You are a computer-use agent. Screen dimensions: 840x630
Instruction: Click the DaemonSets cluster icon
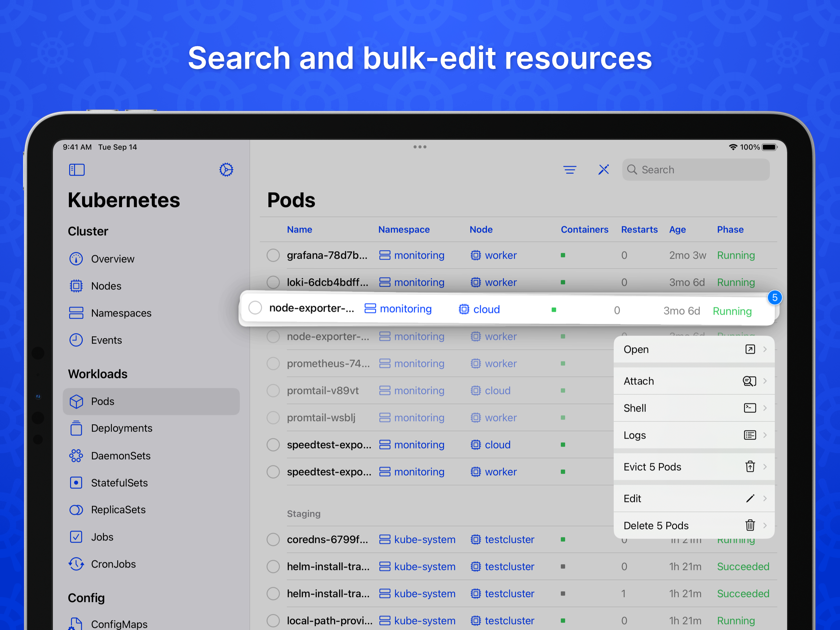[76, 456]
